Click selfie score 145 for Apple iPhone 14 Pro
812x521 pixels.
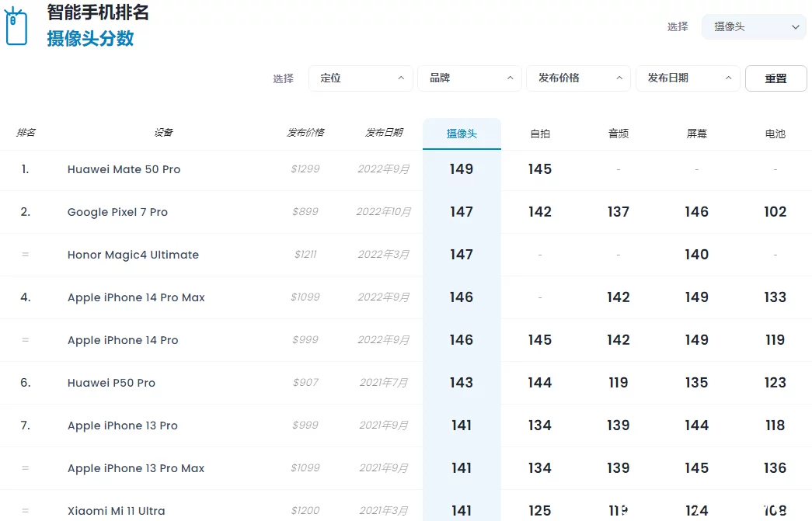(540, 340)
